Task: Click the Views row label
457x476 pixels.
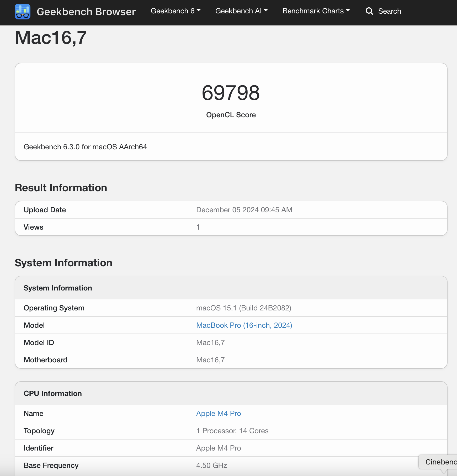Action: [x=34, y=227]
